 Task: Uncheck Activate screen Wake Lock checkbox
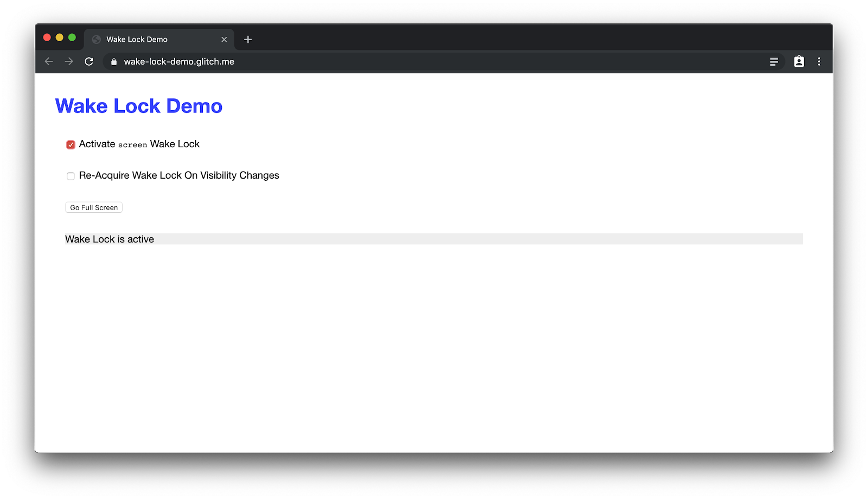[71, 144]
